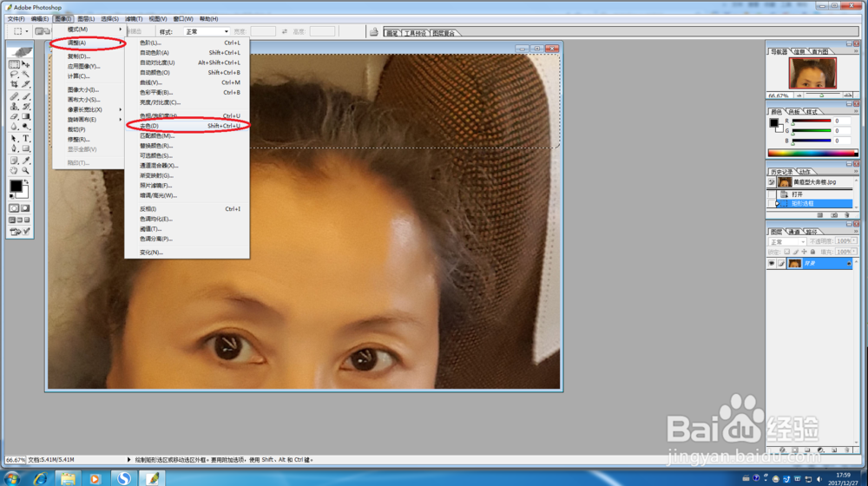Open the 文件(F) menu

pos(16,19)
